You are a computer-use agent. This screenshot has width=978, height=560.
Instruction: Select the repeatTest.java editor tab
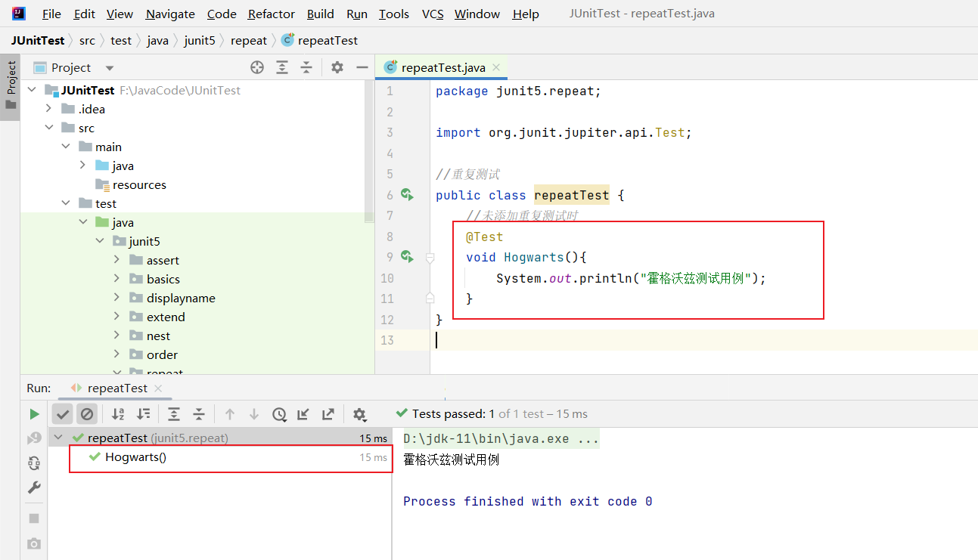[x=442, y=68]
